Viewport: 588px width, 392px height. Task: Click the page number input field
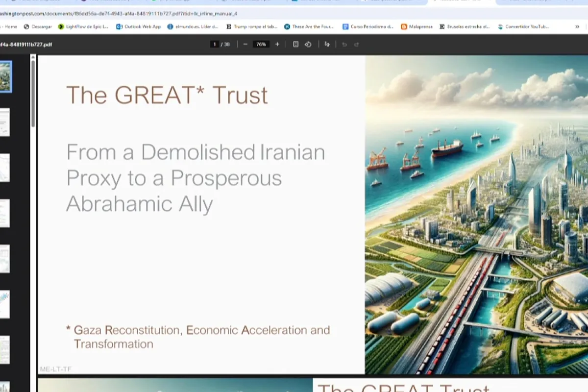[215, 44]
